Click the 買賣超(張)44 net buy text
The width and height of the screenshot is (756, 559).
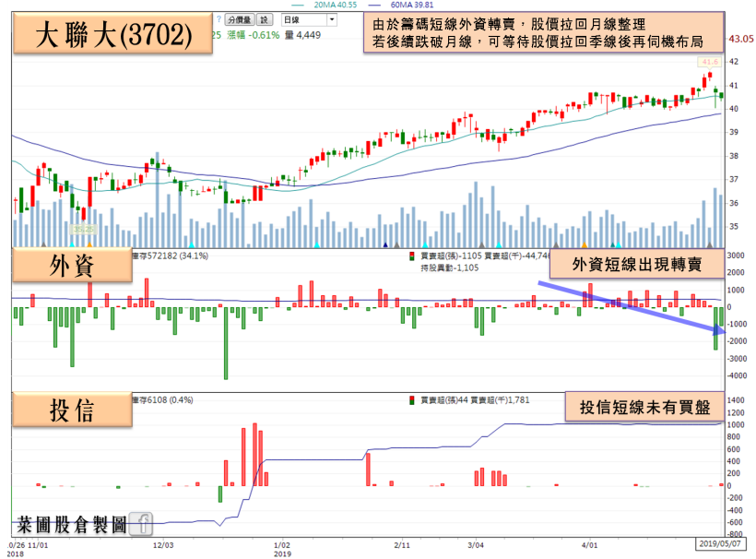click(x=444, y=399)
